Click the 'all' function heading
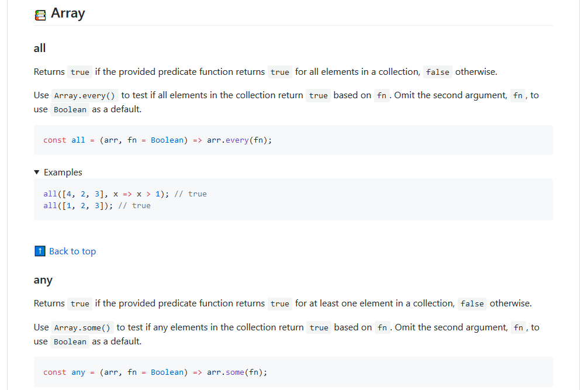Viewport: 588px width, 390px height. (x=40, y=48)
